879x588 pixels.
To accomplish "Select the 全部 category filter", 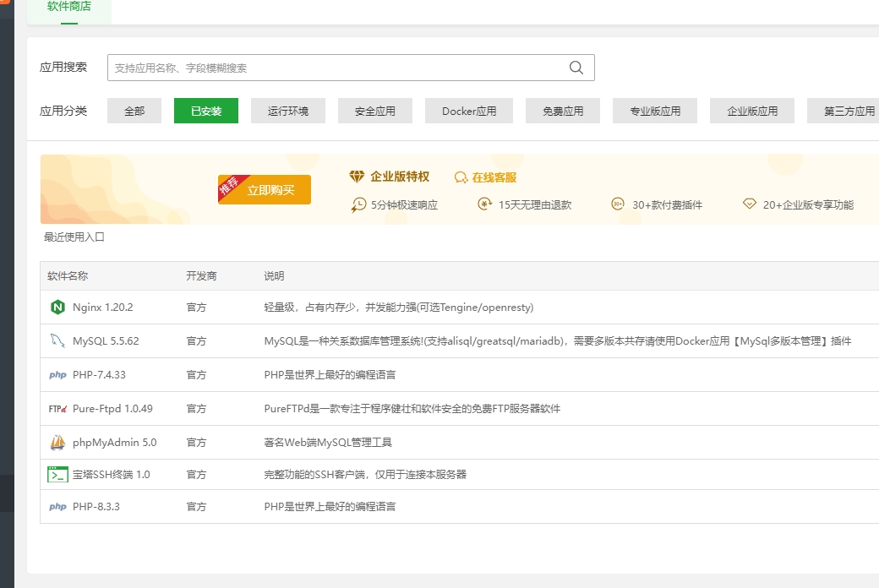I will pyautogui.click(x=134, y=111).
